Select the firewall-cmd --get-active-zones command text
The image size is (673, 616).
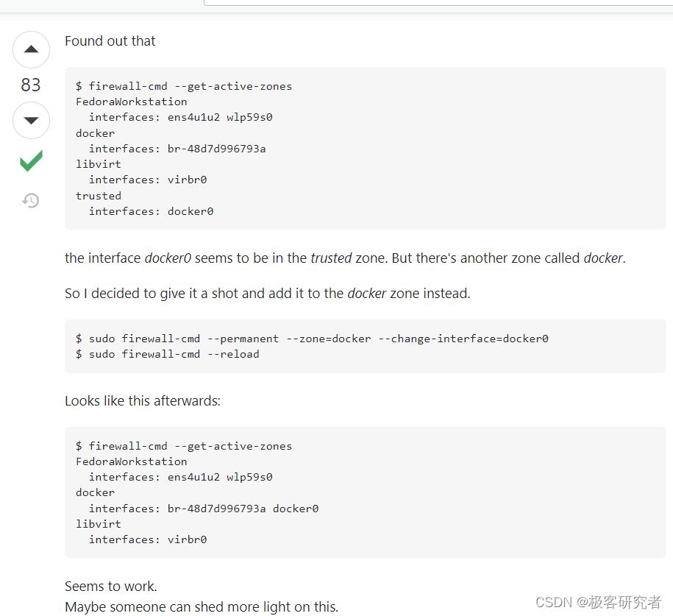tap(184, 85)
